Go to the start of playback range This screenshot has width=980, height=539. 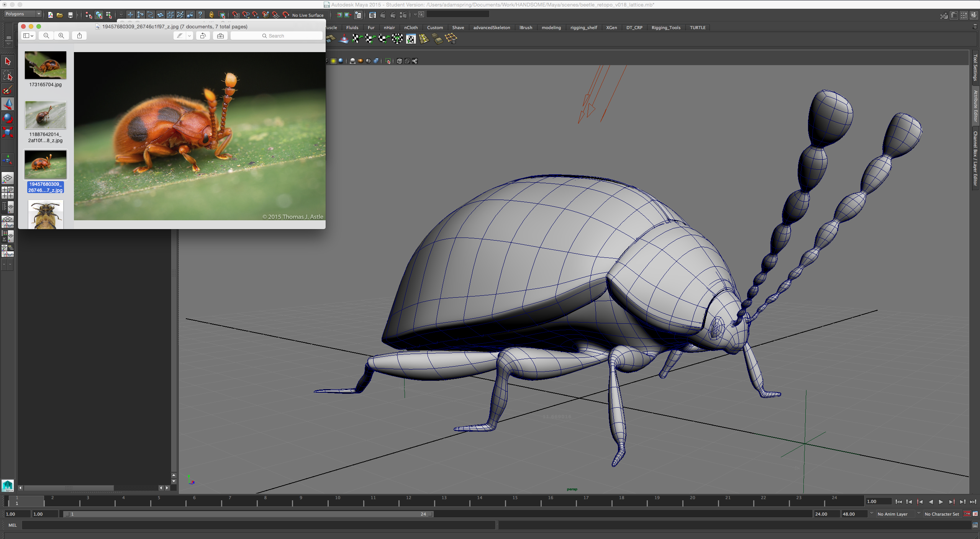tap(898, 502)
